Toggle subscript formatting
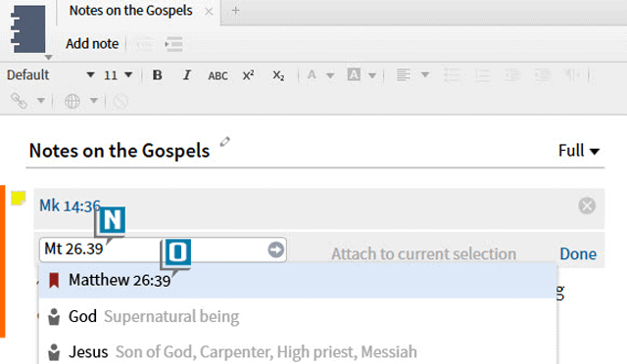627x364 pixels. coord(278,75)
